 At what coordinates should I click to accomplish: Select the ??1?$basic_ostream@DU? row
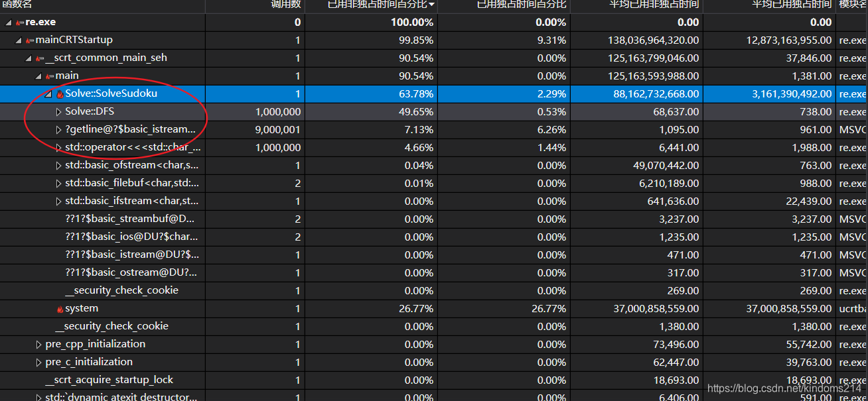434,272
